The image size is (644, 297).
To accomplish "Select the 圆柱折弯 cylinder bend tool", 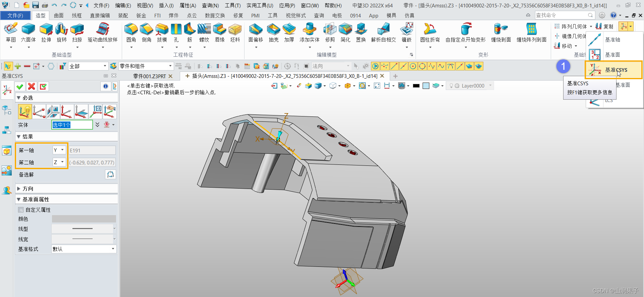I will click(x=430, y=33).
